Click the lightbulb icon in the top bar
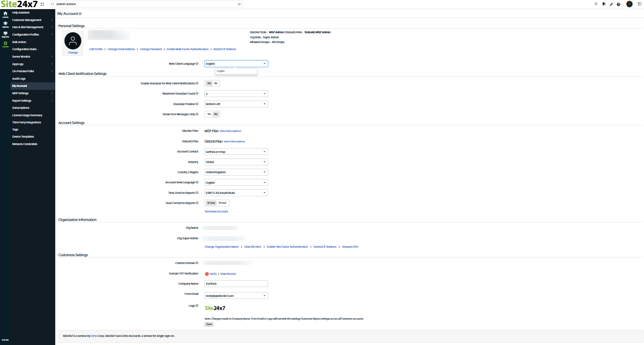Screen dimensions: 644x345 pos(596,4)
